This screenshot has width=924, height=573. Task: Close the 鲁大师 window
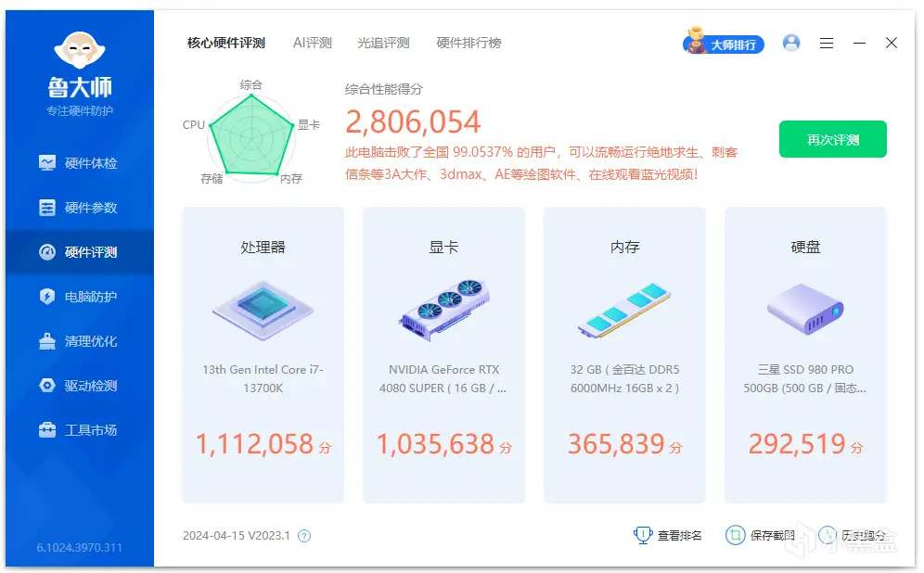(x=892, y=43)
